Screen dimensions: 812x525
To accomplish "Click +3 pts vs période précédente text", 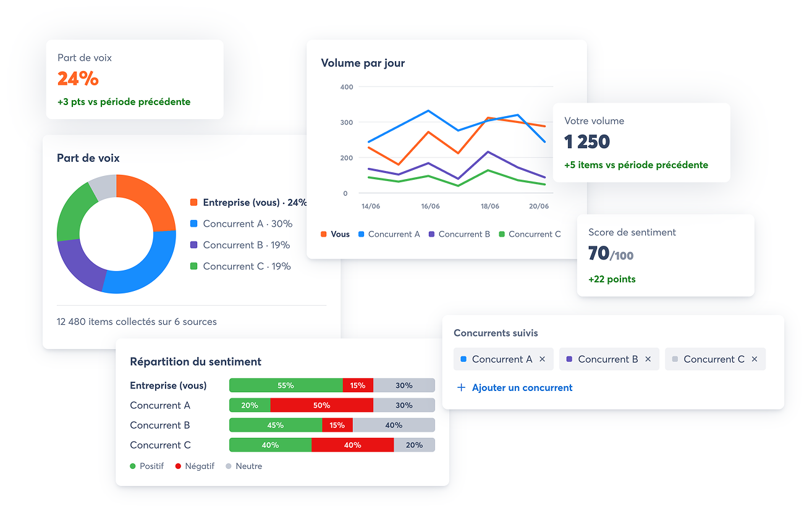I will tap(124, 102).
